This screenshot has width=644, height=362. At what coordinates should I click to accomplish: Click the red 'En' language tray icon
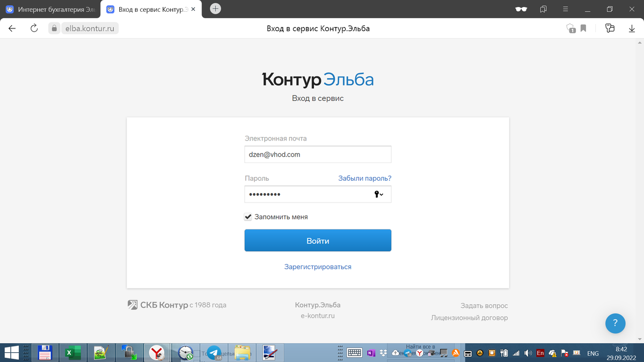540,353
